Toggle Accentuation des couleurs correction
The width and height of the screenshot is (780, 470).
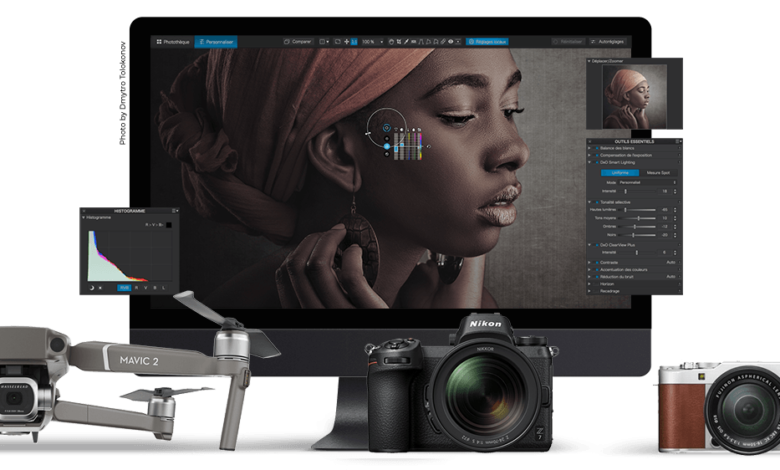click(597, 270)
